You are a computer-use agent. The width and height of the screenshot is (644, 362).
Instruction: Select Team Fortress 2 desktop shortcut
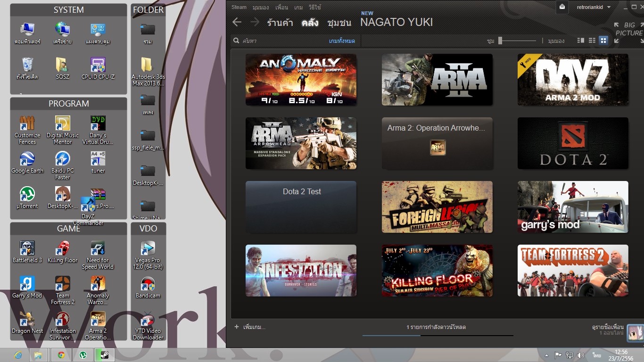click(x=63, y=291)
